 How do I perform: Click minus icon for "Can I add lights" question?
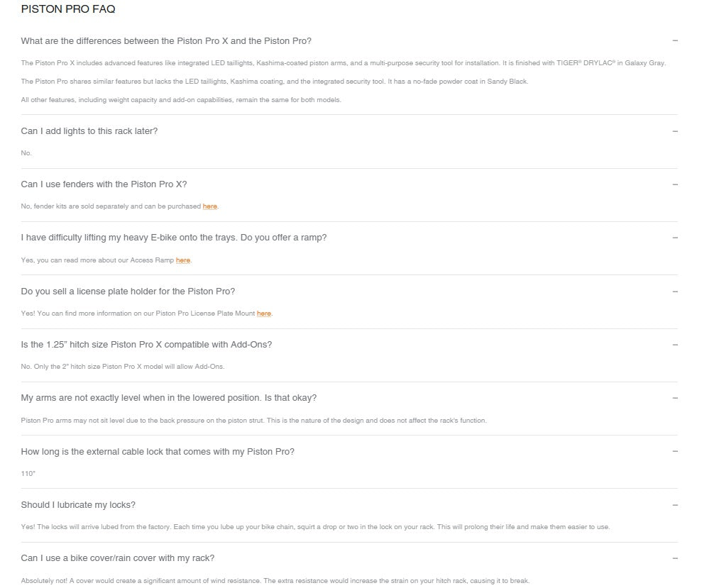point(674,131)
